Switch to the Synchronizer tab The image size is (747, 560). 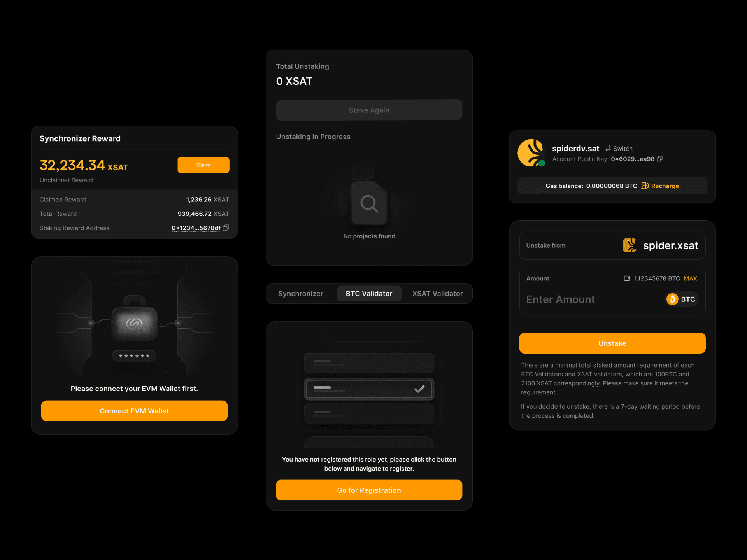click(300, 294)
